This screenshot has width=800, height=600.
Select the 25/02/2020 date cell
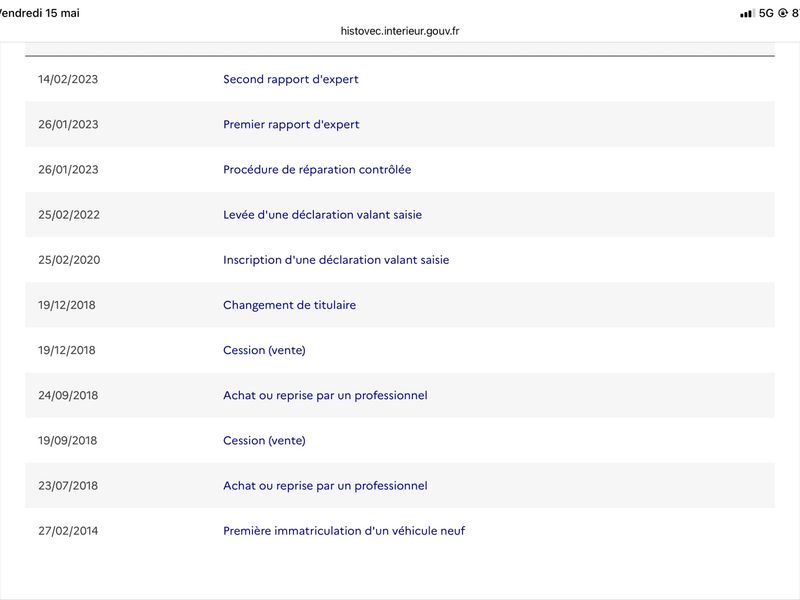pos(69,260)
